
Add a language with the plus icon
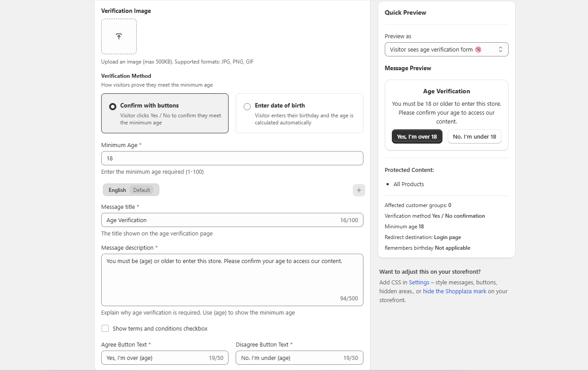coord(359,190)
